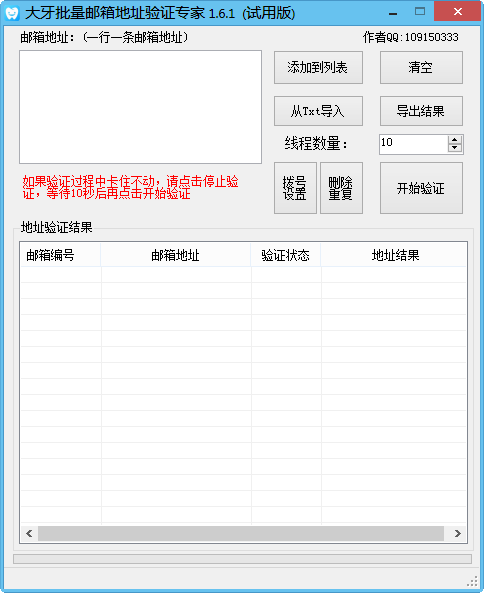This screenshot has width=484, height=593.
Task: Click the 作者QQ:109150333 text
Action: (411, 37)
